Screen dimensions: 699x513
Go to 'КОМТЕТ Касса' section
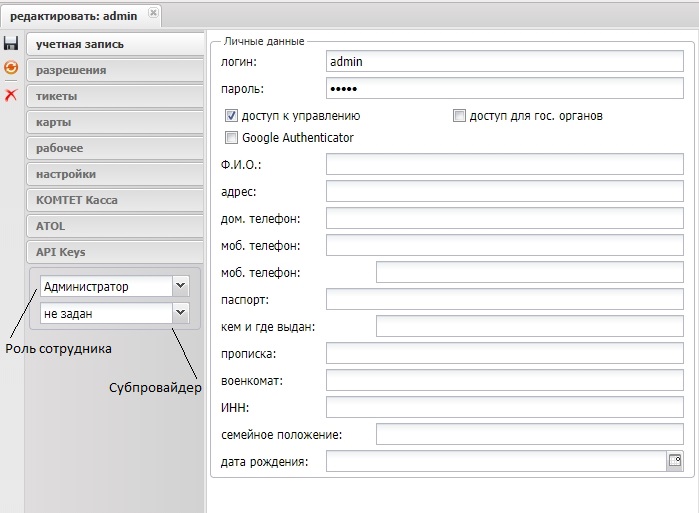(114, 200)
